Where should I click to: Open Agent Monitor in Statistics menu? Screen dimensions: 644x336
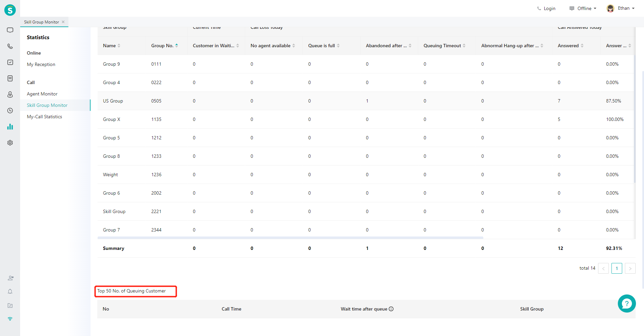42,94
